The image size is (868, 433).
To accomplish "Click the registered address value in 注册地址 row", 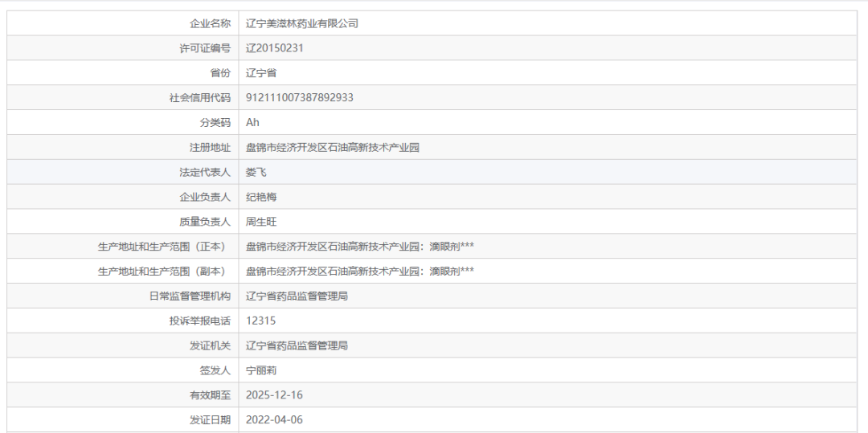I will pos(333,148).
